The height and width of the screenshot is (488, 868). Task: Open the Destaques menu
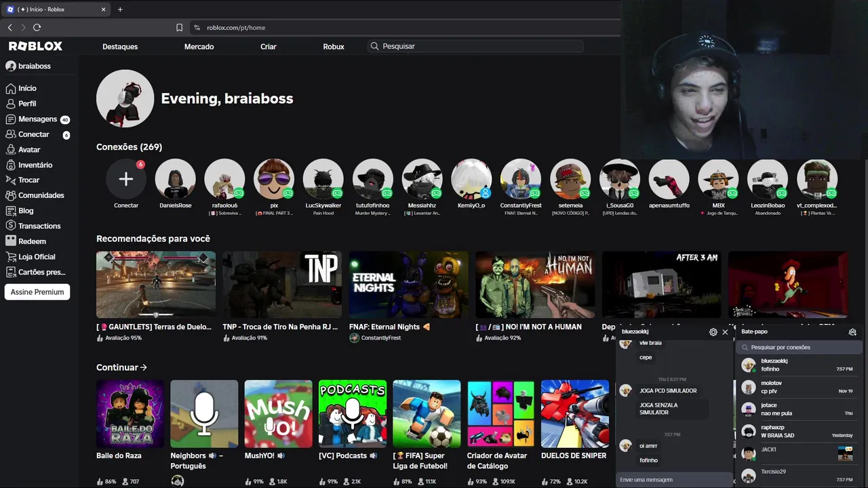(x=120, y=47)
